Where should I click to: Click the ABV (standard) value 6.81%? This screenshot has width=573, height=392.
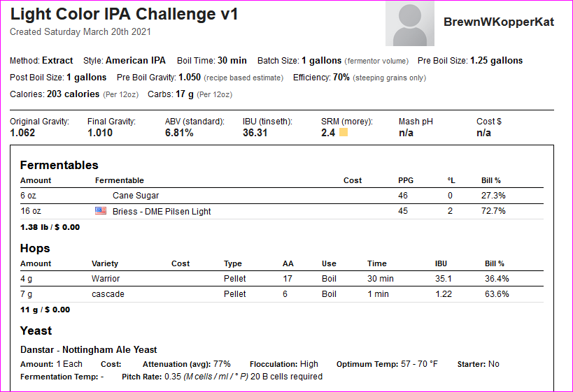click(179, 133)
